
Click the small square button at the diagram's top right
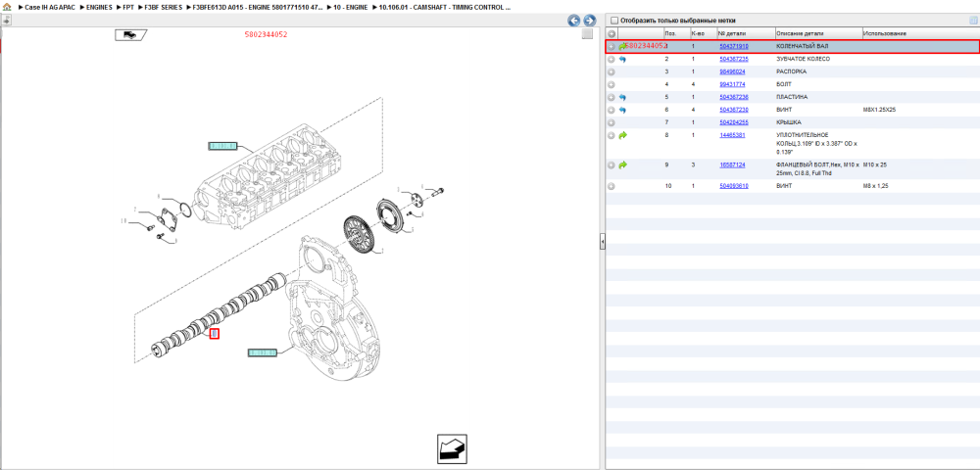pyautogui.click(x=587, y=33)
